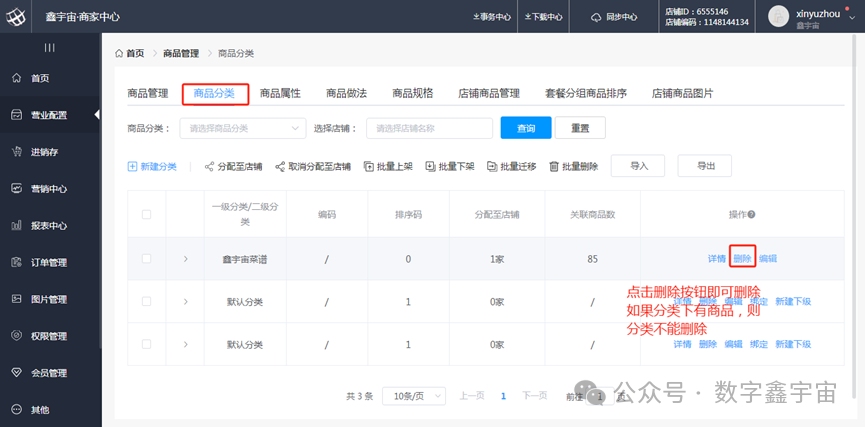The image size is (865, 427).
Task: Click 新建分类 with the plus icon
Action: pyautogui.click(x=152, y=167)
